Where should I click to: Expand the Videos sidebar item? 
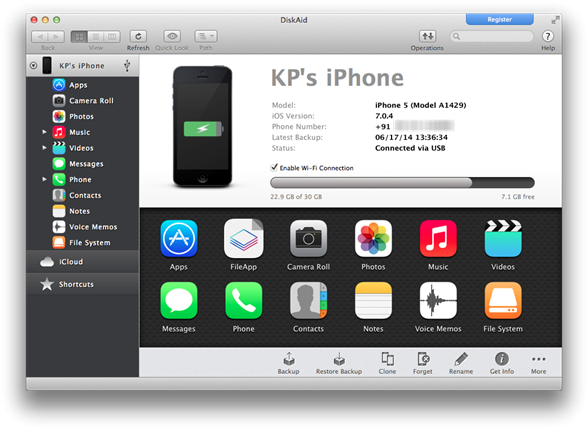[44, 148]
